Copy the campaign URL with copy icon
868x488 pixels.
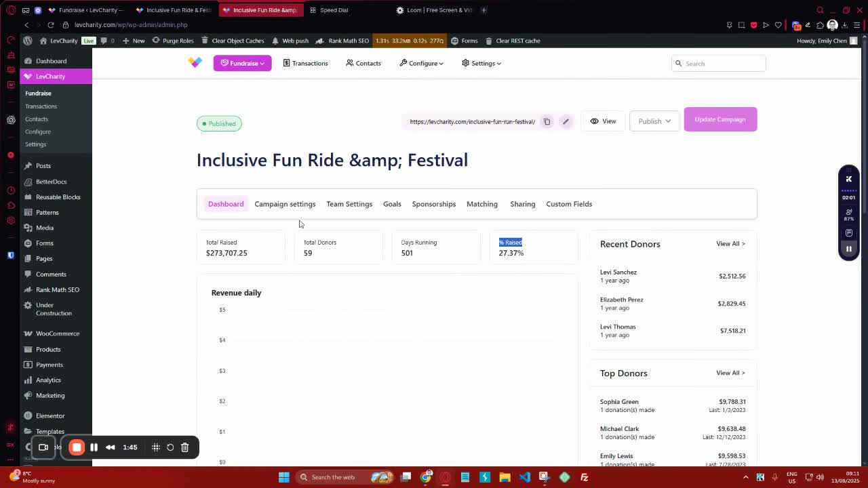coord(547,122)
